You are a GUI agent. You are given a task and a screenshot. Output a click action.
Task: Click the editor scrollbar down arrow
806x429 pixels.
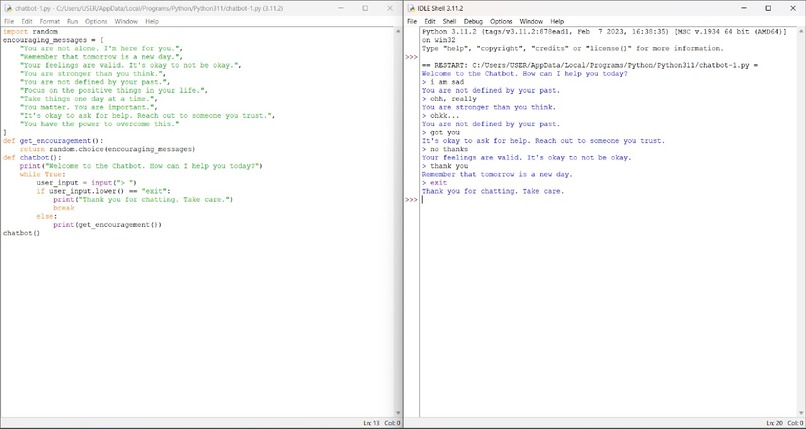tap(398, 413)
